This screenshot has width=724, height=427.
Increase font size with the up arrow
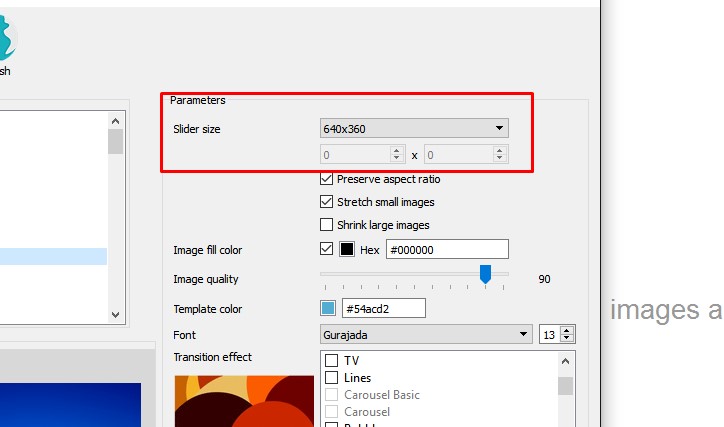tap(567, 330)
